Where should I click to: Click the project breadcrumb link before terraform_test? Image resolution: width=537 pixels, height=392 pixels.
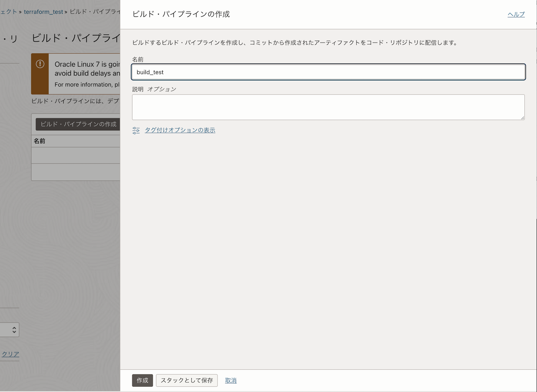pos(8,12)
